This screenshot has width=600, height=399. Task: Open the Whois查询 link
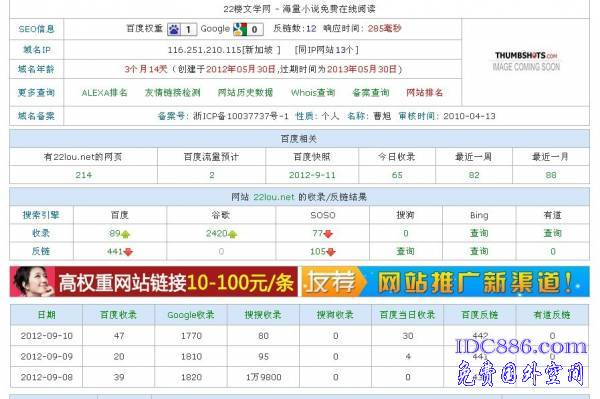click(x=313, y=93)
